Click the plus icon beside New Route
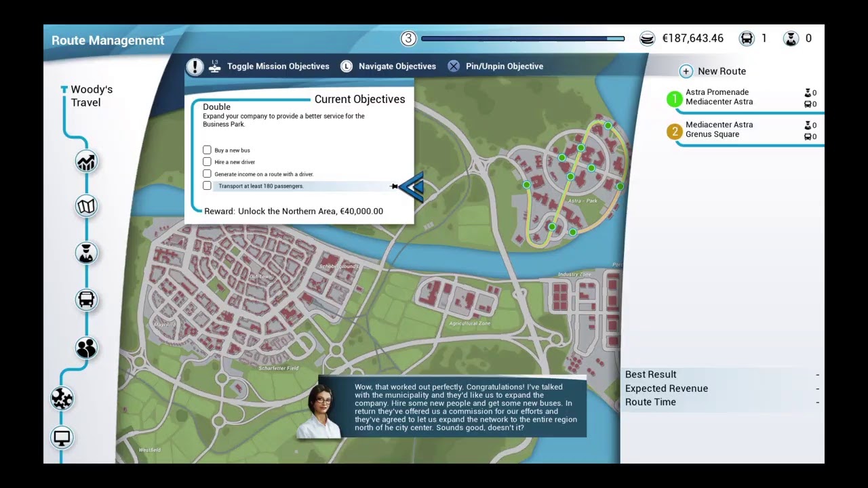868x488 pixels. [686, 71]
